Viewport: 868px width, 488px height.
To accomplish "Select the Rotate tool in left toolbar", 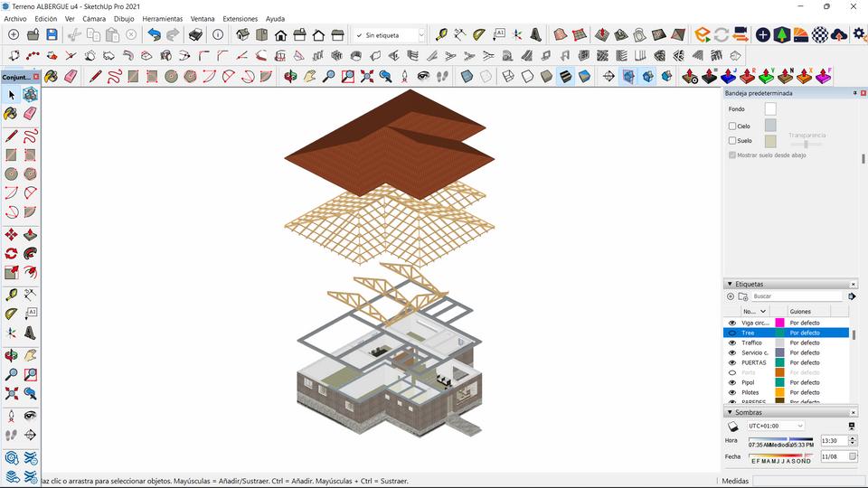I will (11, 253).
